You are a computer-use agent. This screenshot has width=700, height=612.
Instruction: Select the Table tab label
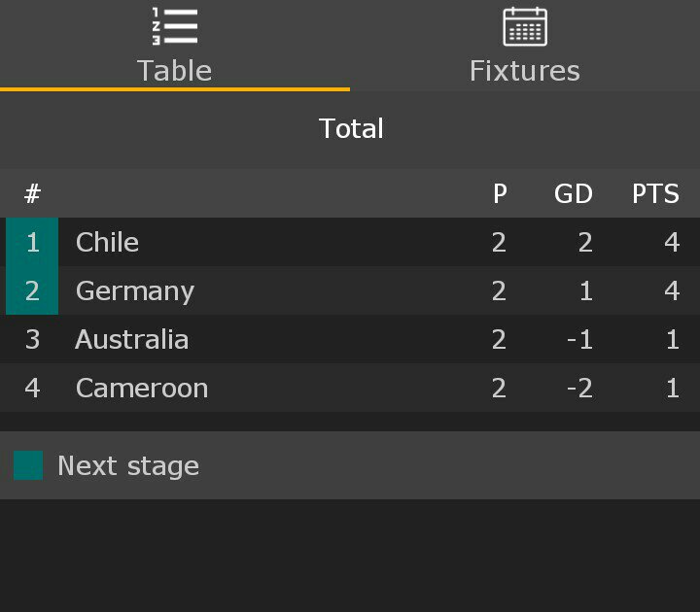tap(175, 71)
